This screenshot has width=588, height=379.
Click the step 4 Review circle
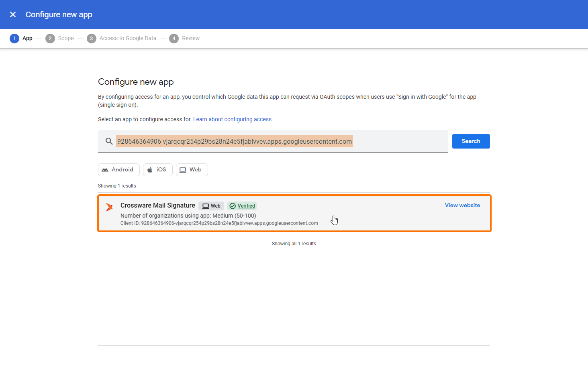click(174, 39)
